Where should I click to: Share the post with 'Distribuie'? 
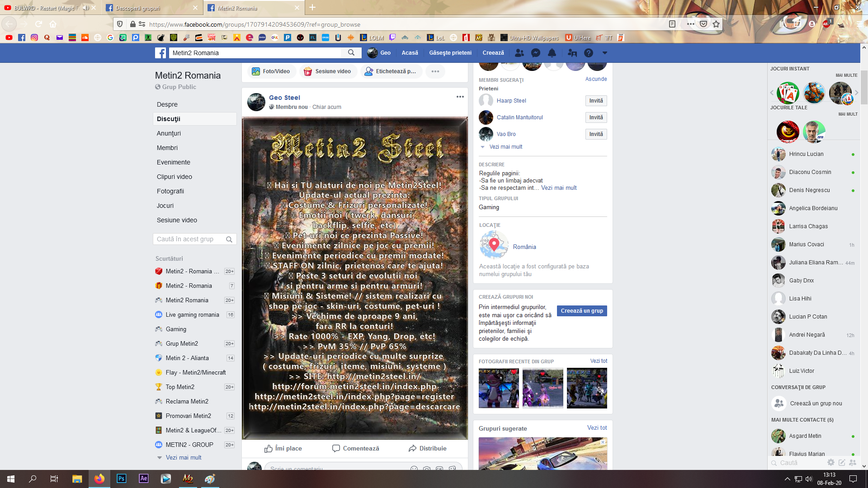click(x=427, y=448)
